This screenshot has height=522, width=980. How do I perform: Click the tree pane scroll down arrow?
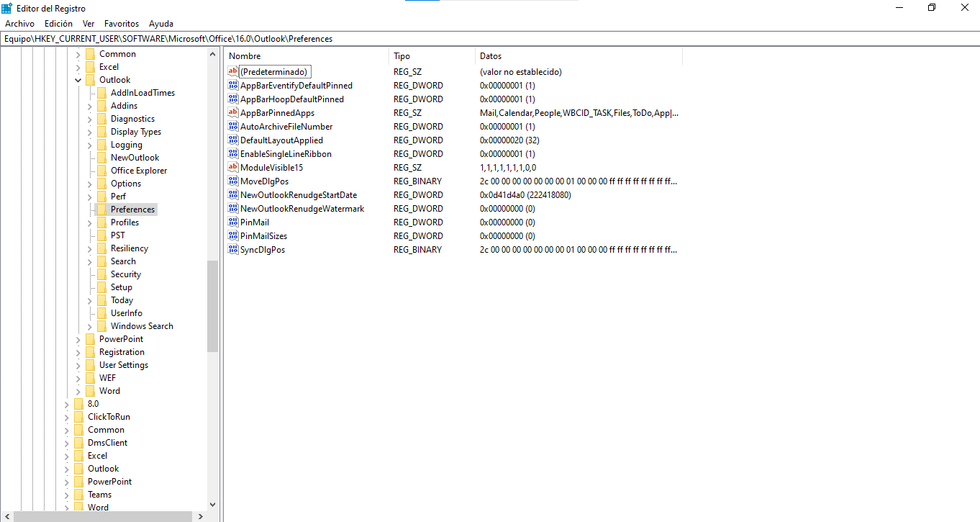[212, 505]
